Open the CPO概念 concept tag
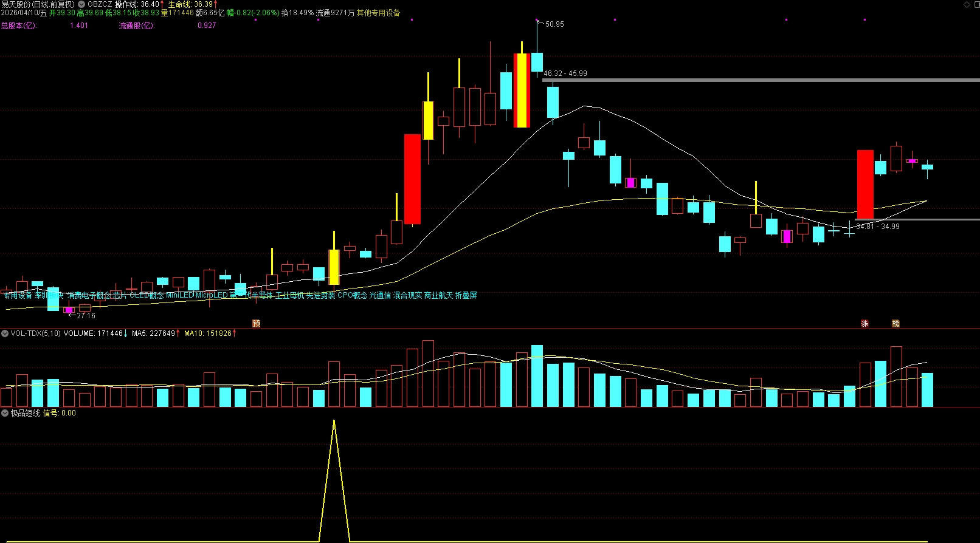The width and height of the screenshot is (980, 543). point(353,296)
